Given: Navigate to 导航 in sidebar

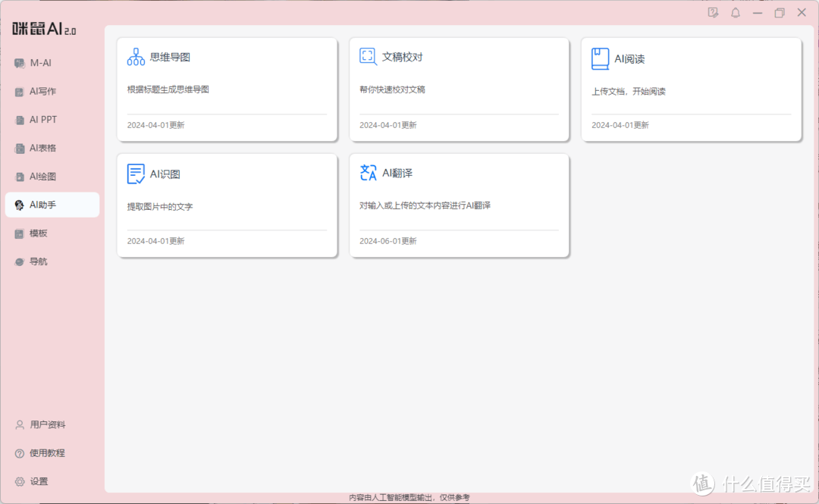Looking at the screenshot, I should (38, 261).
